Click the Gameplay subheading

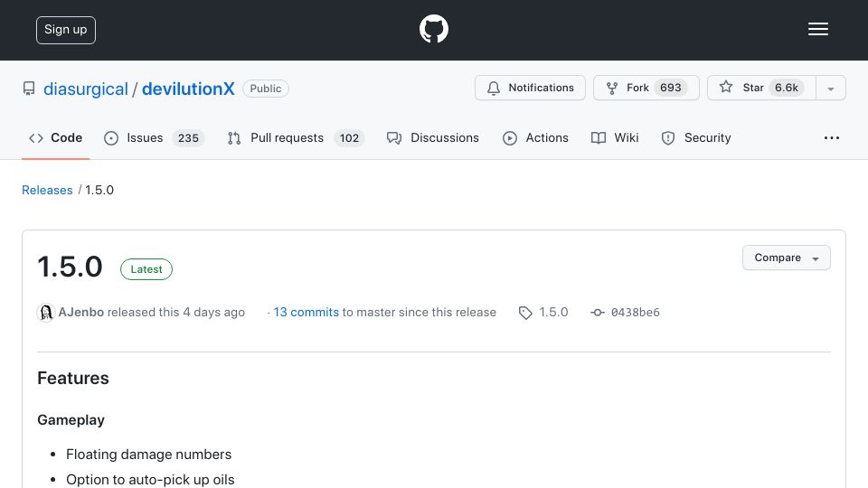coord(71,420)
